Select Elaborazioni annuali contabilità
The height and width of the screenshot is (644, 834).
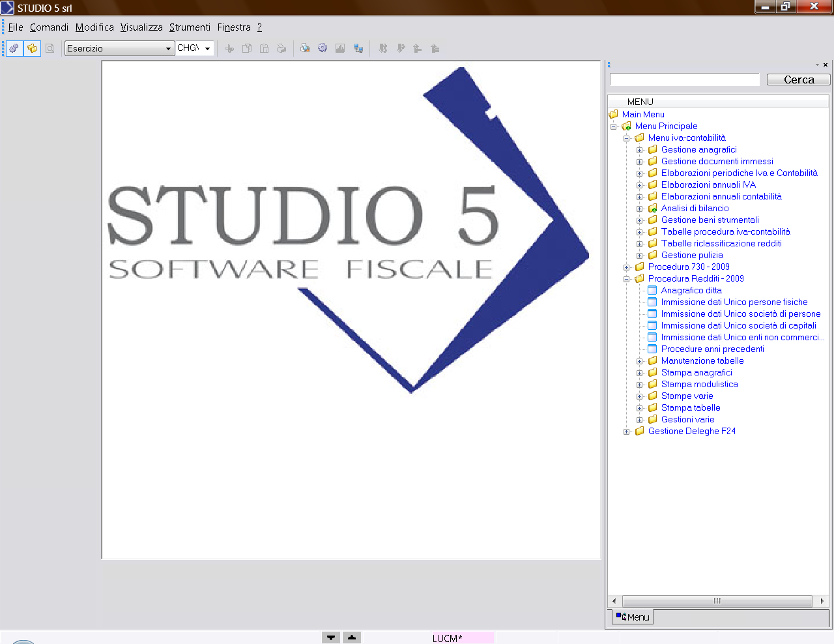pos(721,196)
